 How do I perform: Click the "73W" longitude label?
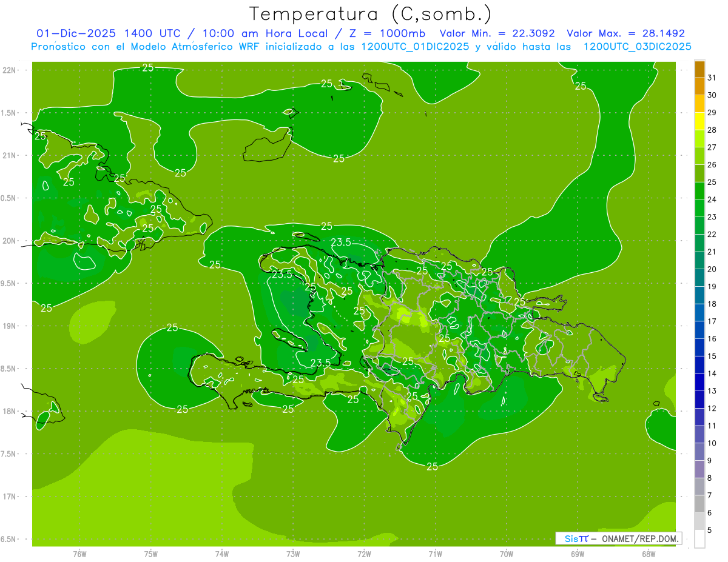tap(293, 554)
